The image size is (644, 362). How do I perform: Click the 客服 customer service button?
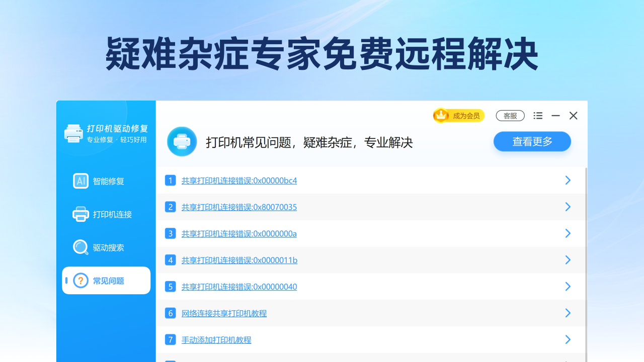[509, 116]
